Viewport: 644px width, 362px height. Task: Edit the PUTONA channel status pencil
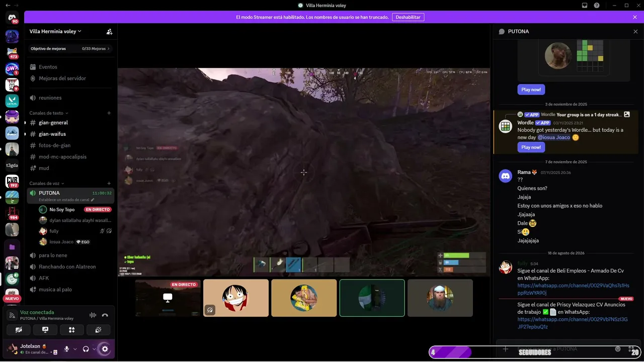pyautogui.click(x=92, y=200)
